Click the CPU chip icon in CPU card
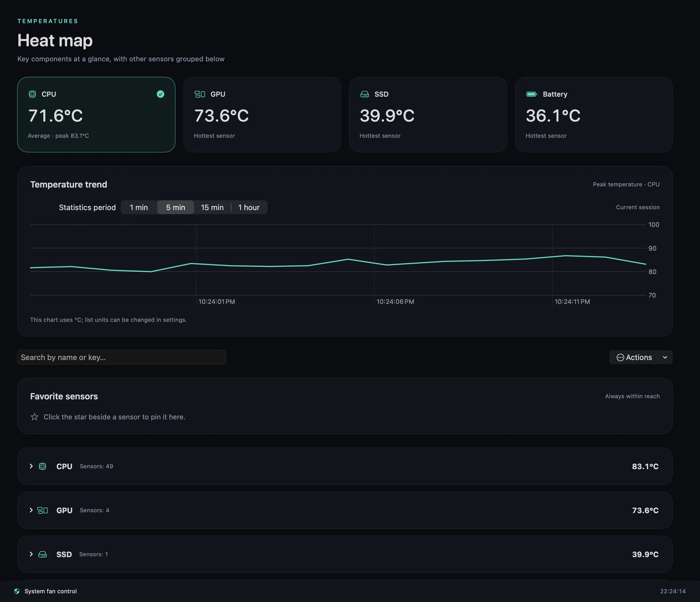Image resolution: width=700 pixels, height=602 pixels. tap(32, 94)
